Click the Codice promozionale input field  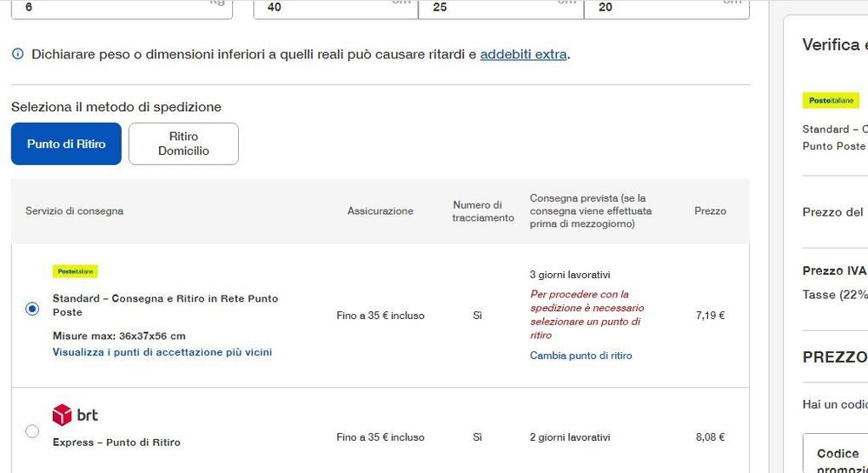coord(835,454)
